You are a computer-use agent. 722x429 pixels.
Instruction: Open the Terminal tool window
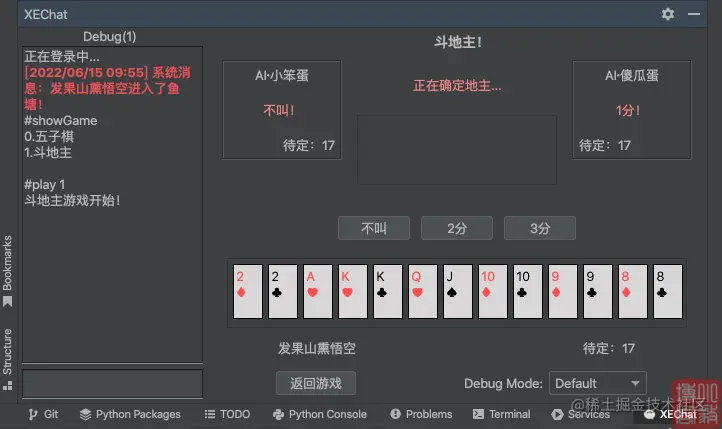[x=501, y=414]
